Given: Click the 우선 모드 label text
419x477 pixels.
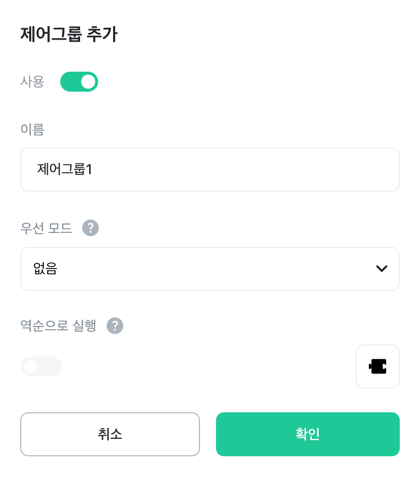Looking at the screenshot, I should [46, 228].
